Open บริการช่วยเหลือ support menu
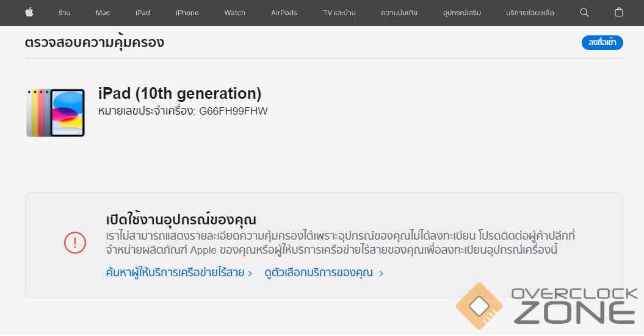The height and width of the screenshot is (336, 644). [x=530, y=13]
